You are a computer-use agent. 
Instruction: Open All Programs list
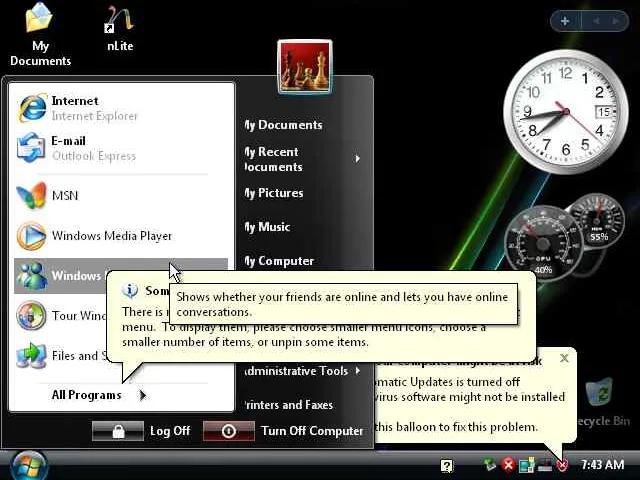pos(87,395)
